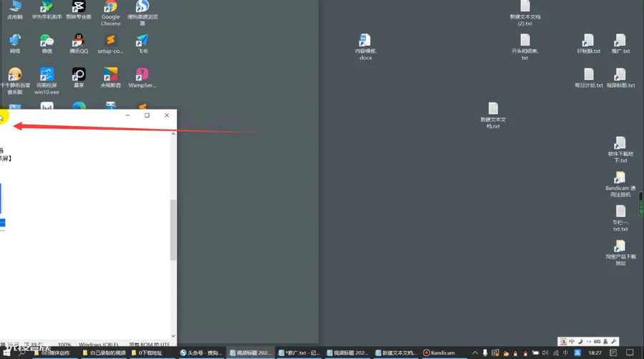Open the 搜狗高速浏览器 desktop shortcut

point(142,13)
